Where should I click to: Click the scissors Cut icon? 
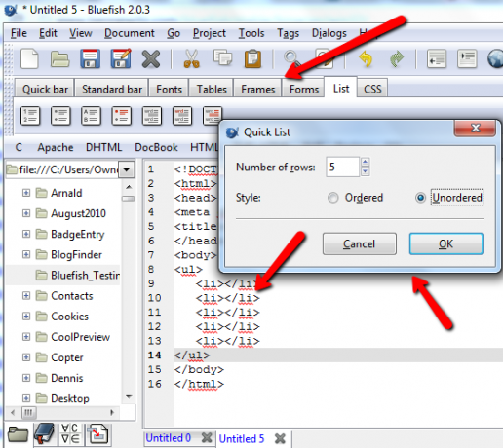(x=191, y=58)
